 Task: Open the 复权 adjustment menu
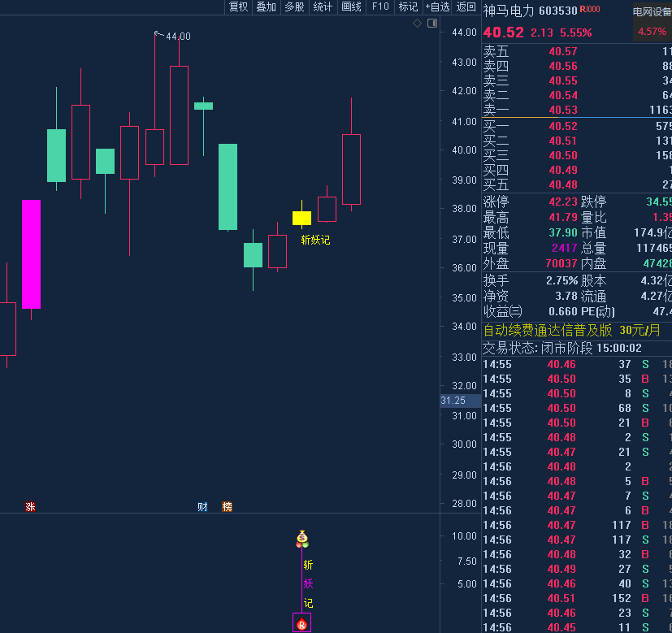coord(238,7)
